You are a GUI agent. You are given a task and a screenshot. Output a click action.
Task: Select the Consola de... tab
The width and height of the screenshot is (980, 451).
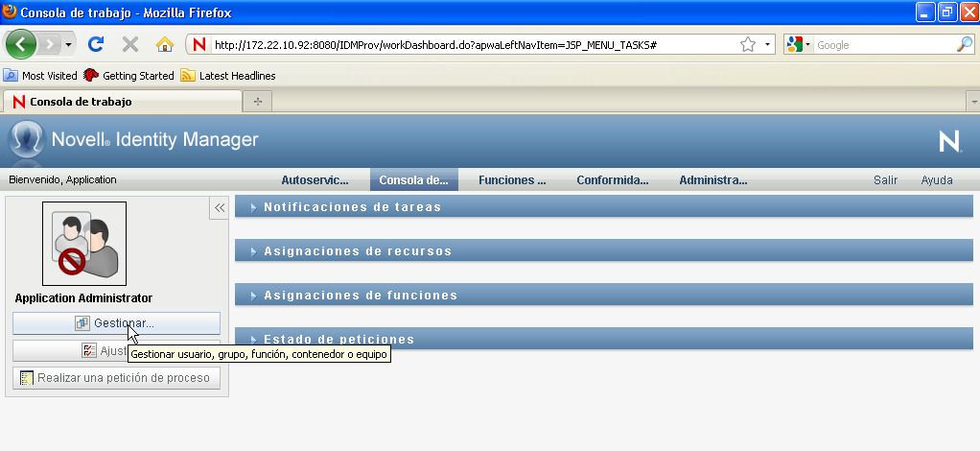[x=413, y=180]
